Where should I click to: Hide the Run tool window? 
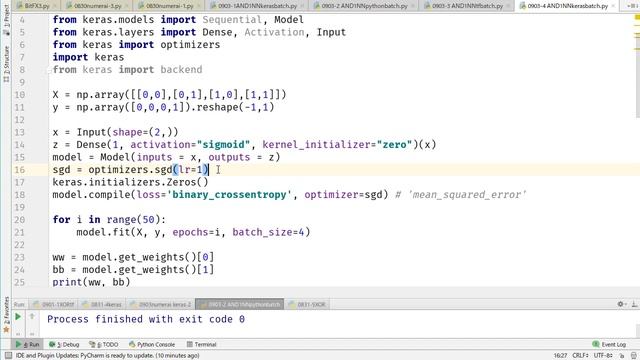(634, 304)
